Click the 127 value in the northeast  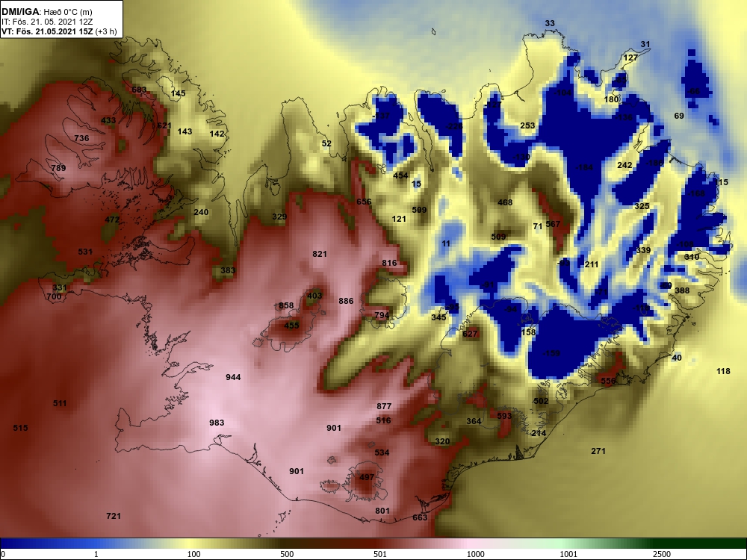pyautogui.click(x=630, y=57)
